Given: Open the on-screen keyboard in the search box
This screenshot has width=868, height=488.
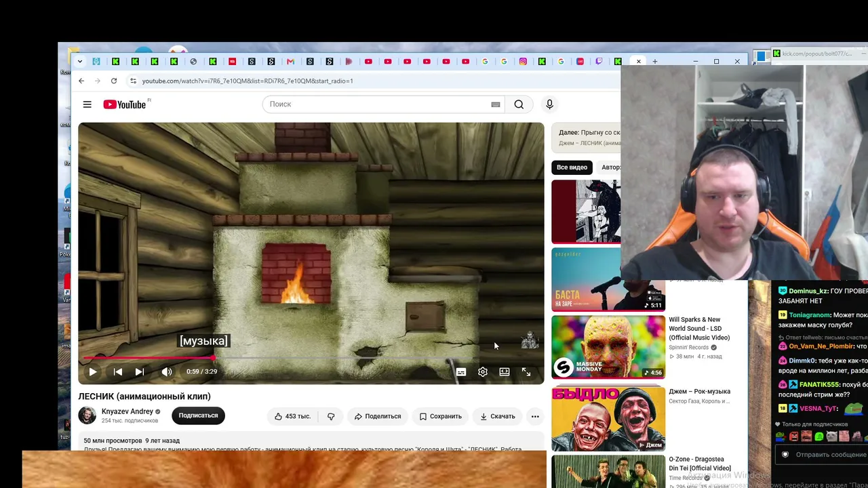Looking at the screenshot, I should [x=496, y=104].
